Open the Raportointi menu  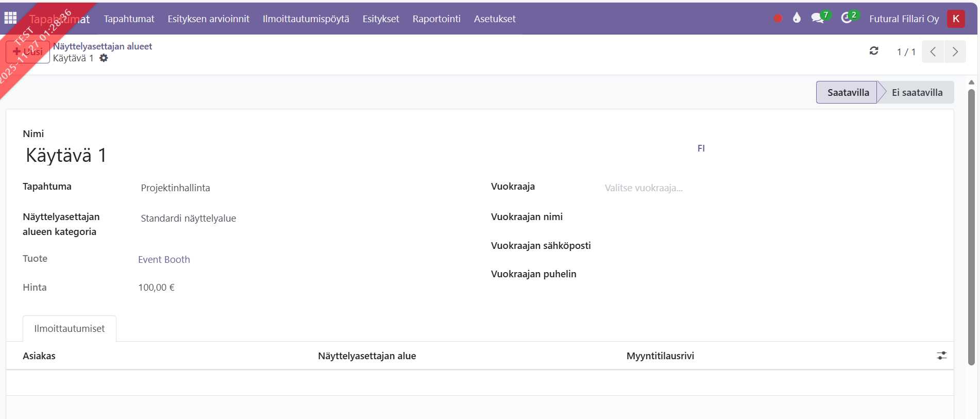coord(436,19)
